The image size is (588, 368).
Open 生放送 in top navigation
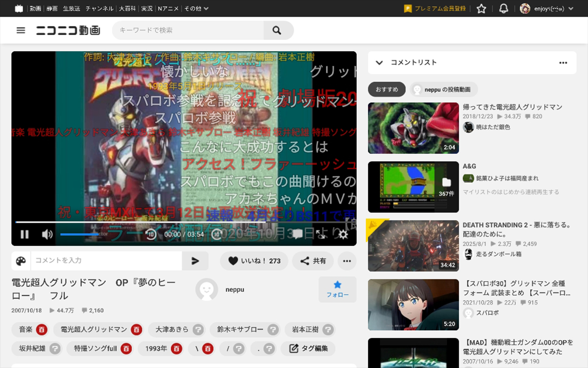click(x=71, y=8)
